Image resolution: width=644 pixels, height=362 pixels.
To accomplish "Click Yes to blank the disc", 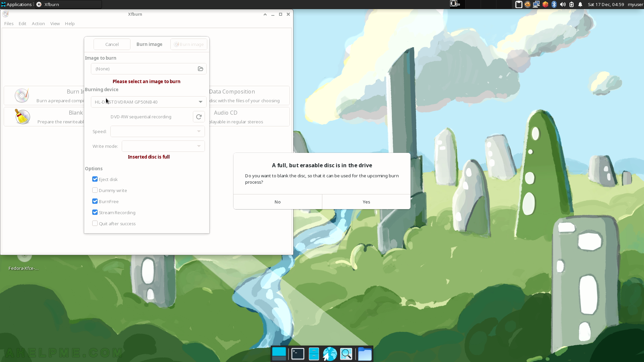I will click(x=366, y=202).
